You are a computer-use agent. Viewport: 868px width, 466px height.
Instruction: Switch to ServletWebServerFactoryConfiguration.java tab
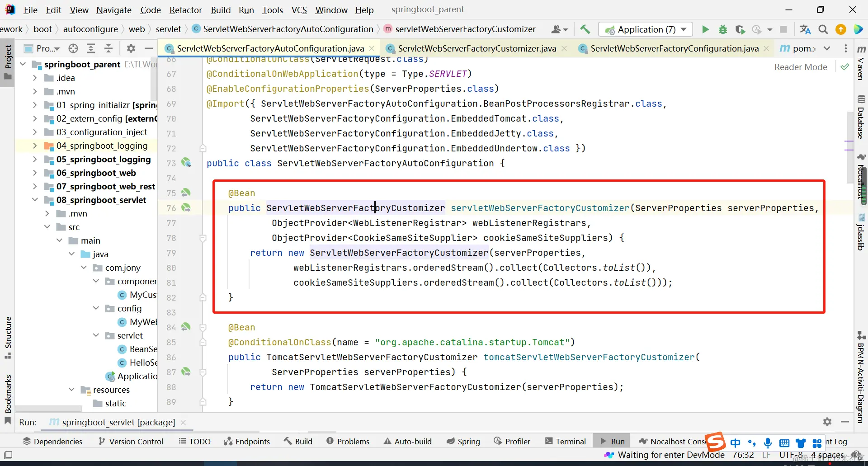675,48
